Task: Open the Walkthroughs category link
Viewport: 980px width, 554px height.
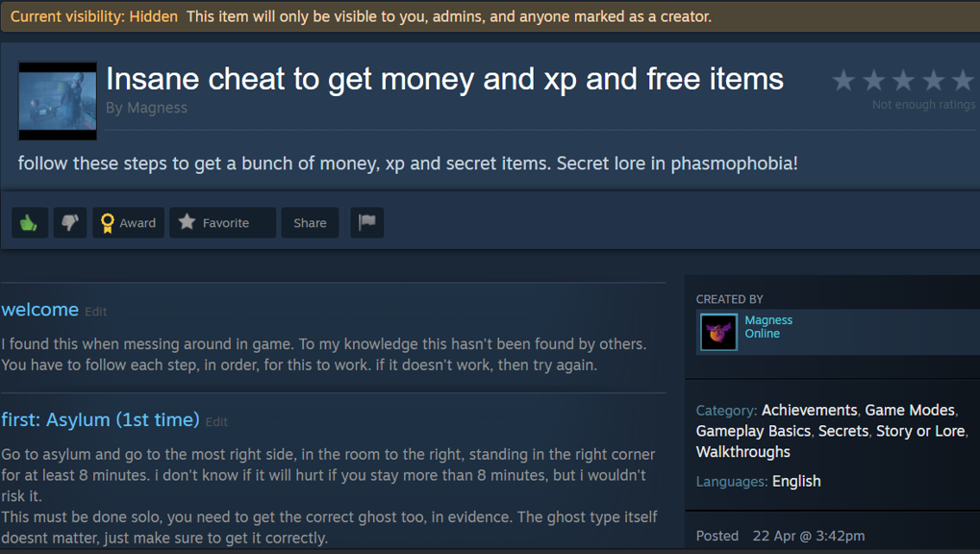Action: pos(743,451)
